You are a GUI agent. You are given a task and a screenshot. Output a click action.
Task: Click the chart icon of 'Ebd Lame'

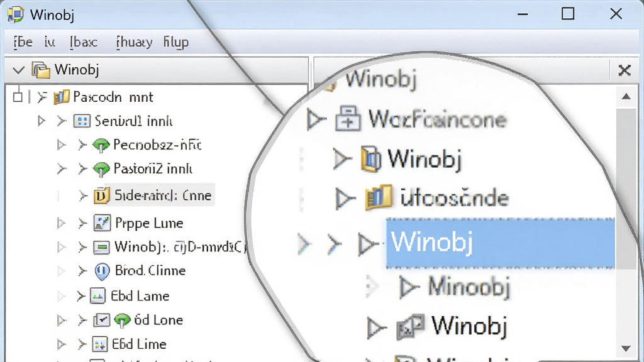[97, 296]
